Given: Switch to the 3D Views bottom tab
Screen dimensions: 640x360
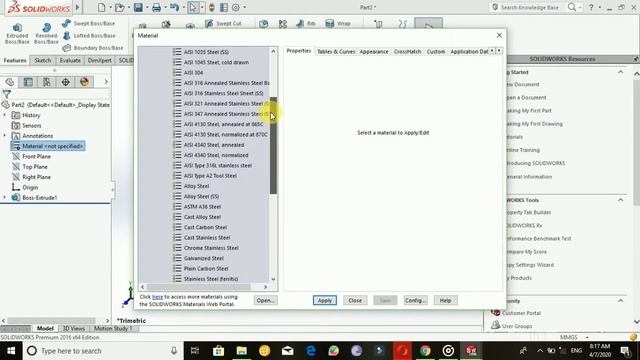Looking at the screenshot, I should [x=73, y=329].
